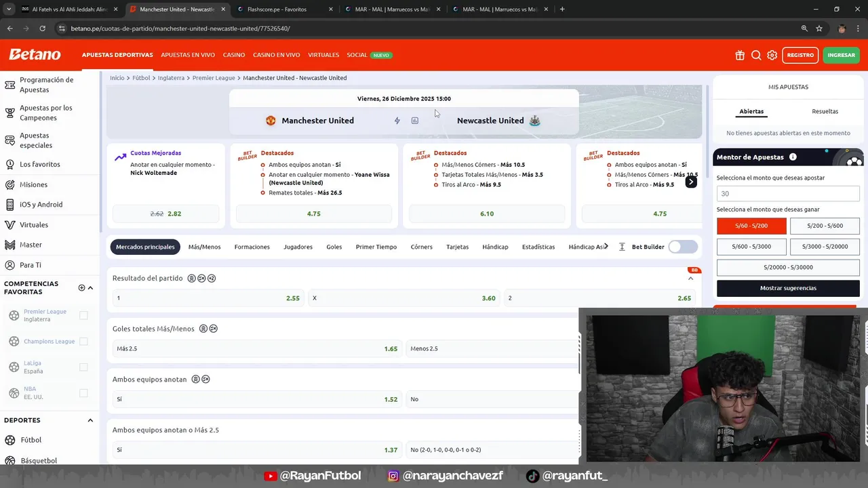Screen dimensions: 868x488
Task: Collapse the Deportes section
Action: (90, 420)
